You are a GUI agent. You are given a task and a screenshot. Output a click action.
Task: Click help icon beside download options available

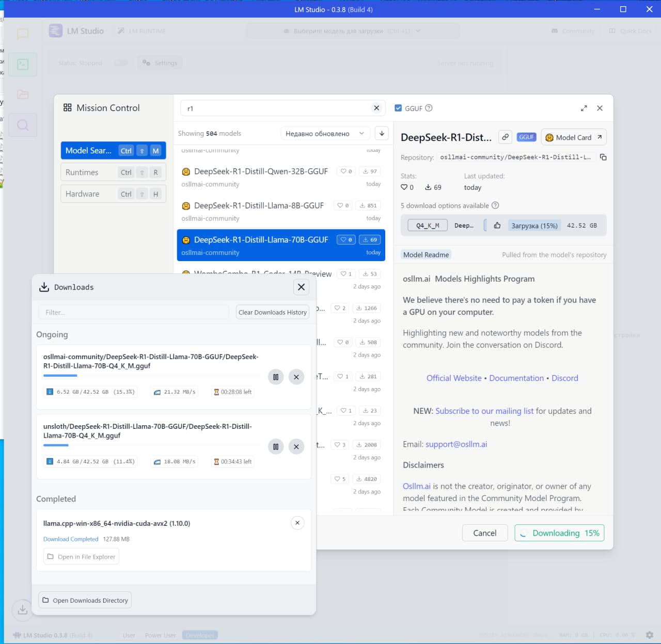point(495,205)
